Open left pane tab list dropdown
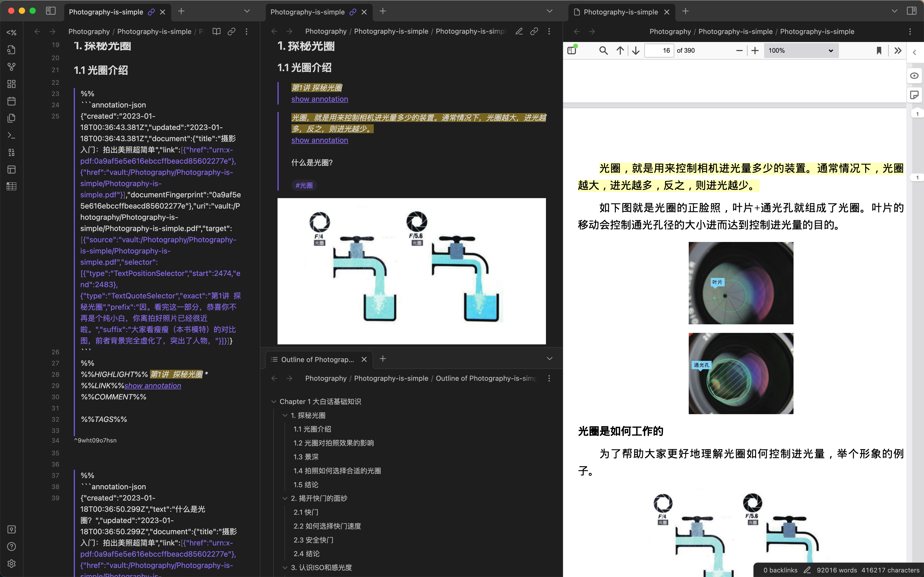The height and width of the screenshot is (577, 924). click(247, 11)
